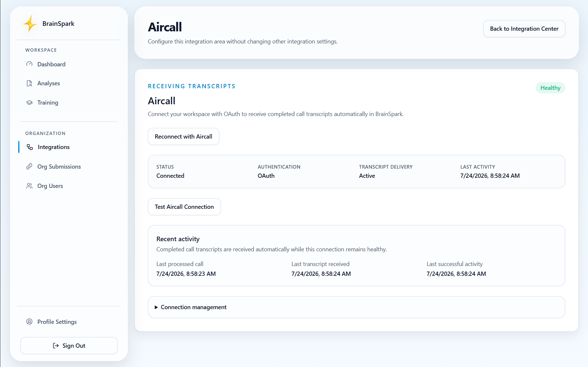Image resolution: width=588 pixels, height=367 pixels.
Task: Click the LAST ACTIVITY label
Action: tap(478, 167)
